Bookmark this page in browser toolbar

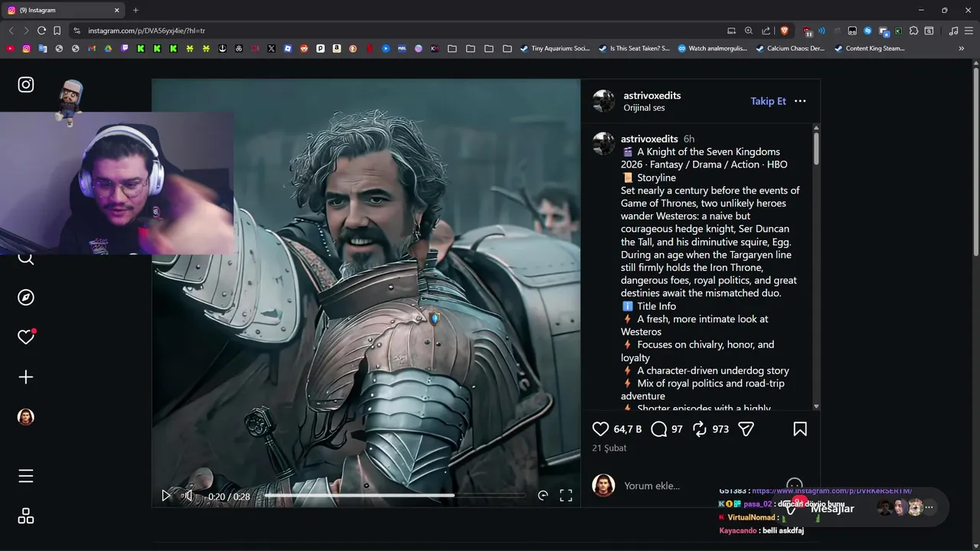pyautogui.click(x=57, y=31)
